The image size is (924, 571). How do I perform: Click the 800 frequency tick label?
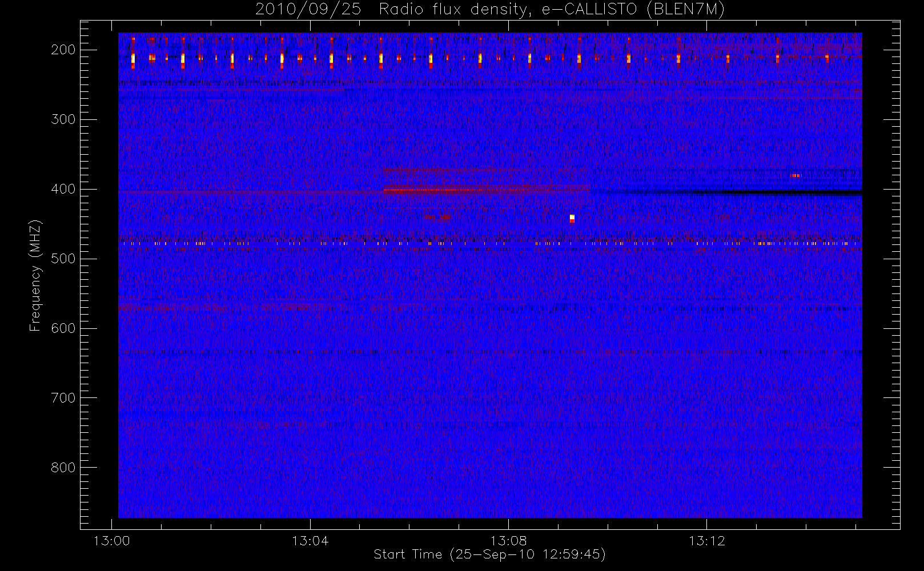63,468
